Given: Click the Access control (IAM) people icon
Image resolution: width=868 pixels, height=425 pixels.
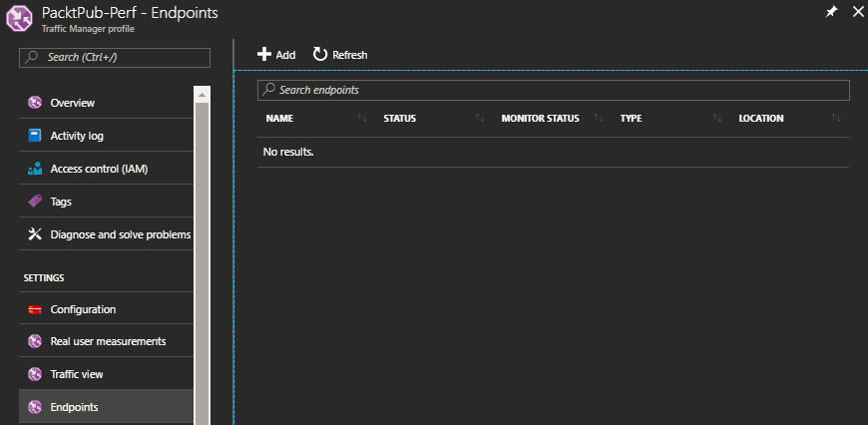Looking at the screenshot, I should [x=35, y=169].
